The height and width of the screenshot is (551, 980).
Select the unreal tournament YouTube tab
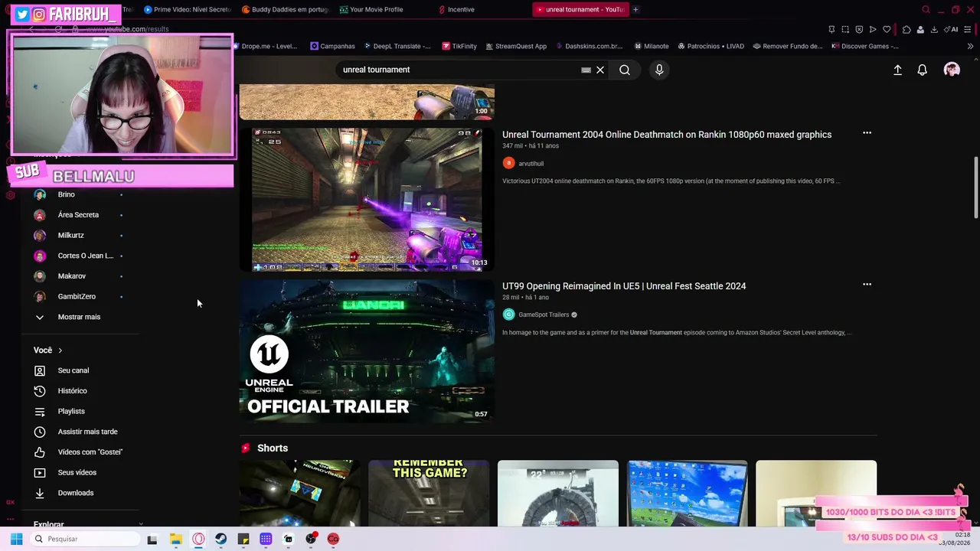[580, 10]
